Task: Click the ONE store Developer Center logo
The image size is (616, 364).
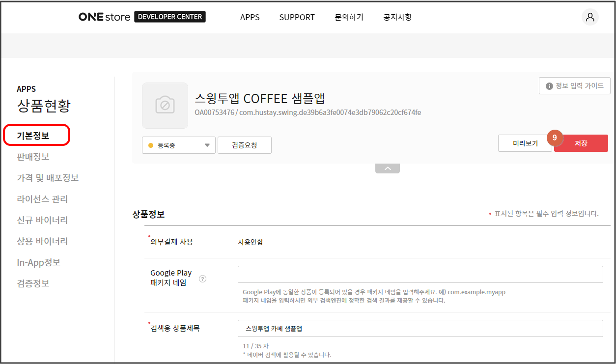Action: (142, 17)
